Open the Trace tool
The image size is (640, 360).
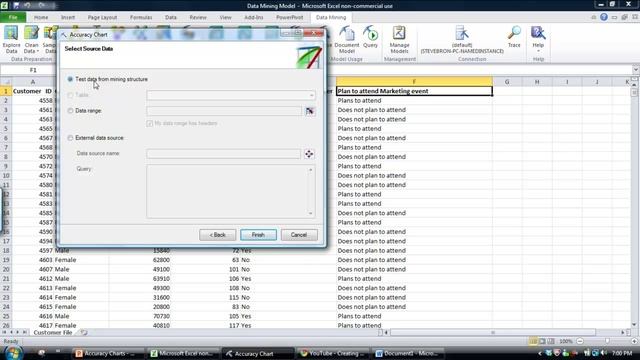514,37
